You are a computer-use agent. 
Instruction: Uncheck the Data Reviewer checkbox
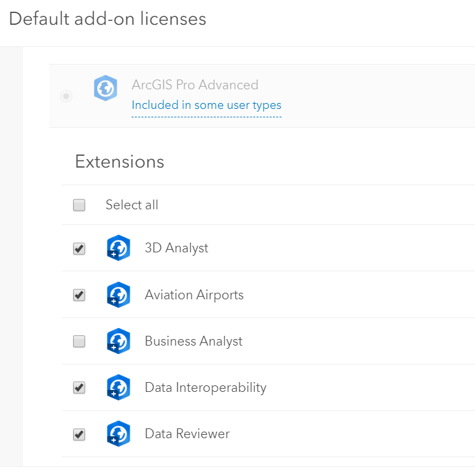79,434
